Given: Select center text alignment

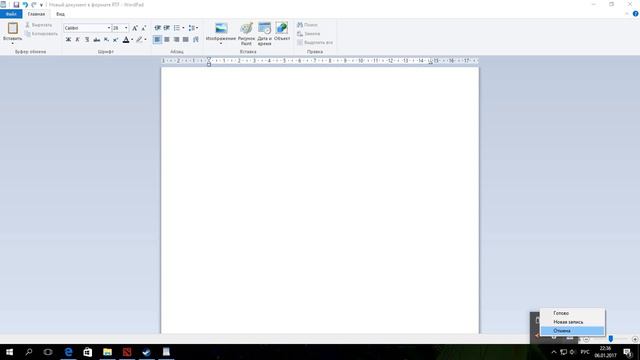Looking at the screenshot, I should (x=167, y=40).
